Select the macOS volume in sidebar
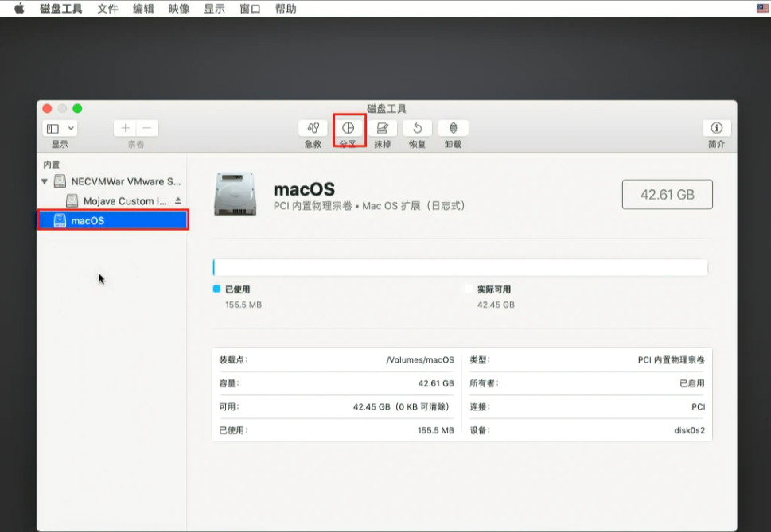 pos(113,220)
